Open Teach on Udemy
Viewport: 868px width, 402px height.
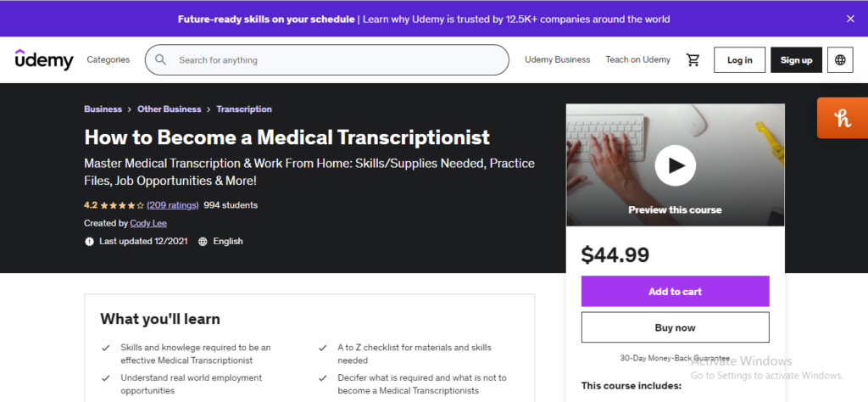click(637, 60)
